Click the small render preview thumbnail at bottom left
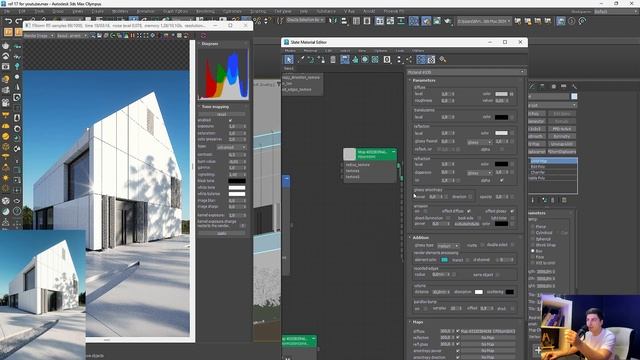Image resolution: width=640 pixels, height=360 pixels. pyautogui.click(x=42, y=294)
